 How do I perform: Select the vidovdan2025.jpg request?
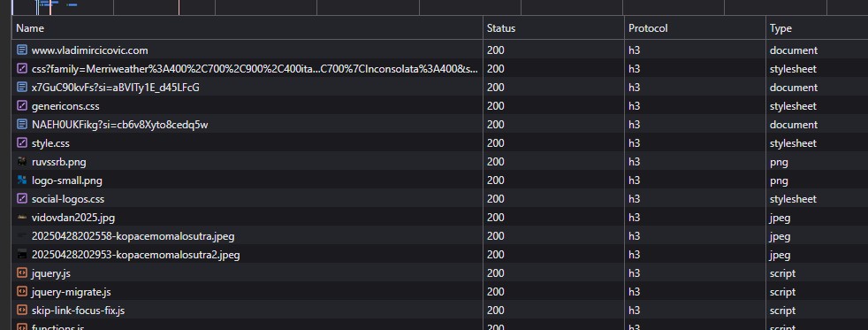73,218
